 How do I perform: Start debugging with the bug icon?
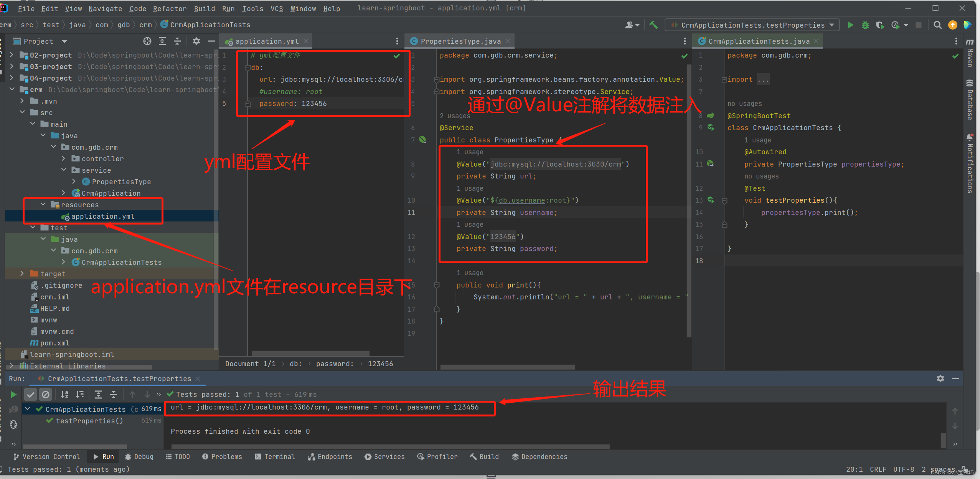(x=865, y=25)
